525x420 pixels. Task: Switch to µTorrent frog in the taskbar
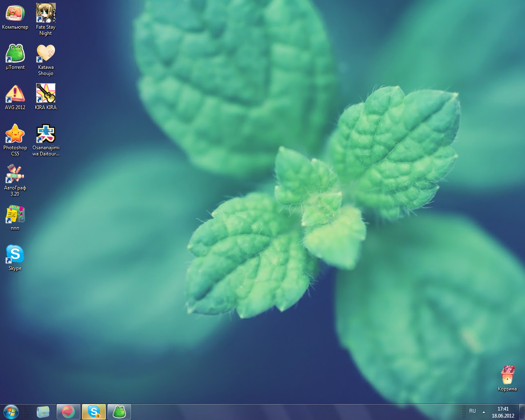coord(119,412)
